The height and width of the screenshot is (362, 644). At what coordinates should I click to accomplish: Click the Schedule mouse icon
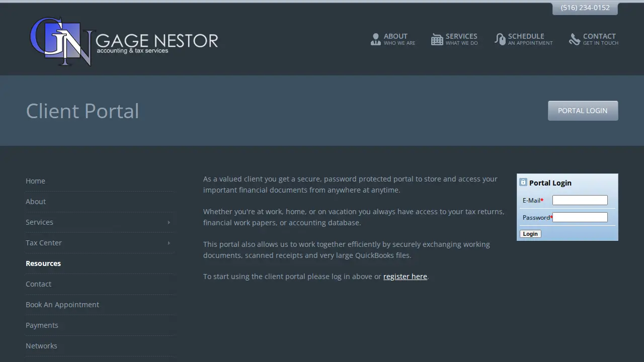[x=500, y=39]
